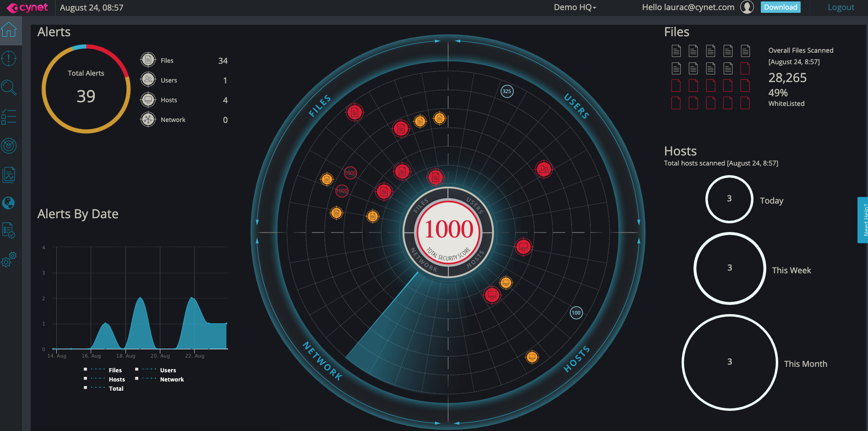Image resolution: width=868 pixels, height=431 pixels.
Task: Click the user avatar icon
Action: pyautogui.click(x=747, y=7)
